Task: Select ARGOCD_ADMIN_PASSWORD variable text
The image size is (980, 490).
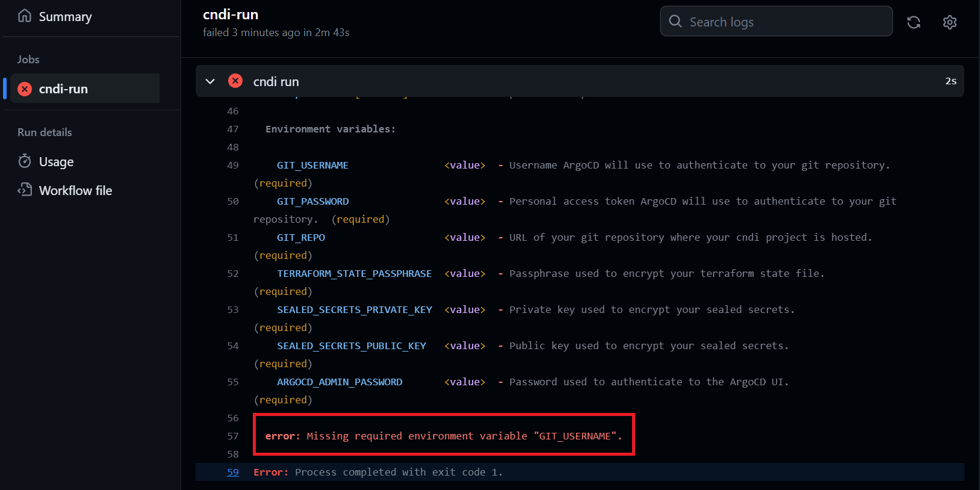Action: (340, 382)
